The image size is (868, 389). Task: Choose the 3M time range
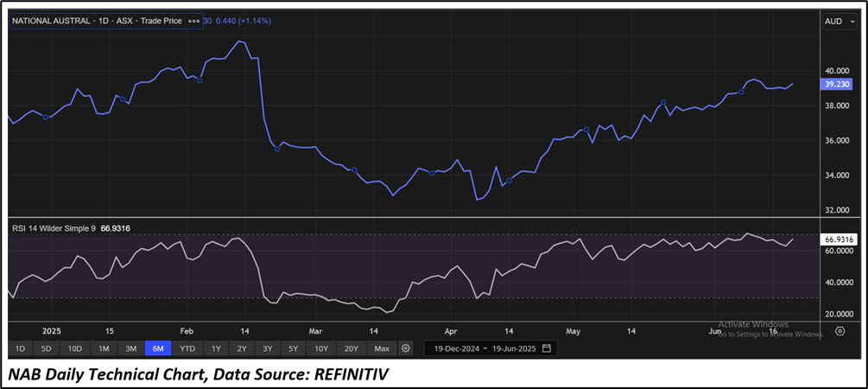(131, 348)
